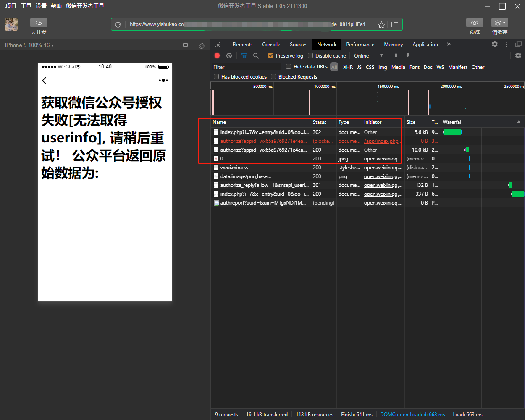This screenshot has height=420, width=525.
Task: Enable Has blocked cookies filter
Action: (x=216, y=76)
